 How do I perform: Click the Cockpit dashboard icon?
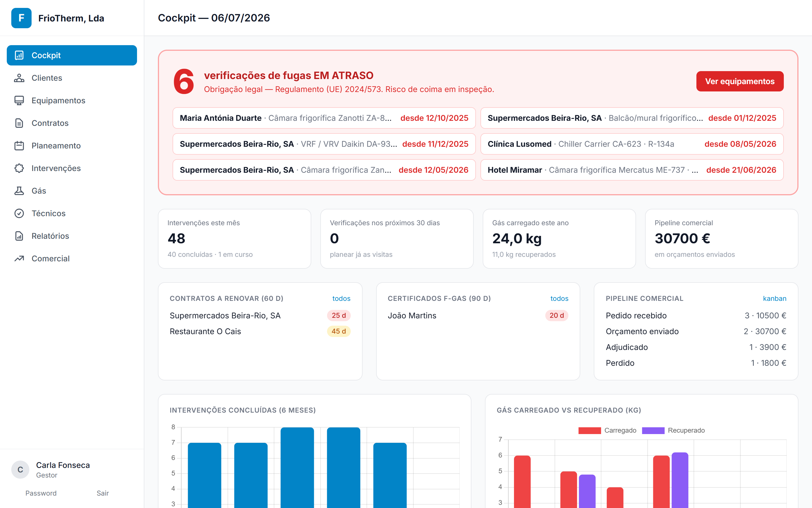[19, 55]
